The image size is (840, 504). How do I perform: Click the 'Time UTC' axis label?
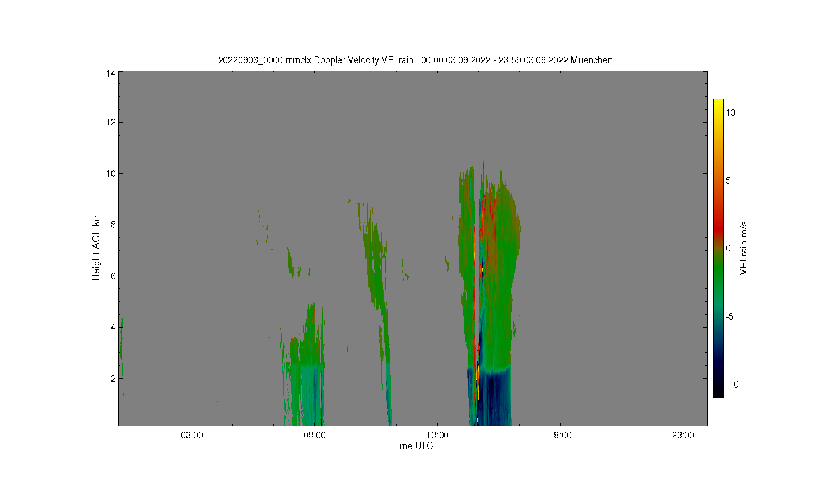point(413,446)
